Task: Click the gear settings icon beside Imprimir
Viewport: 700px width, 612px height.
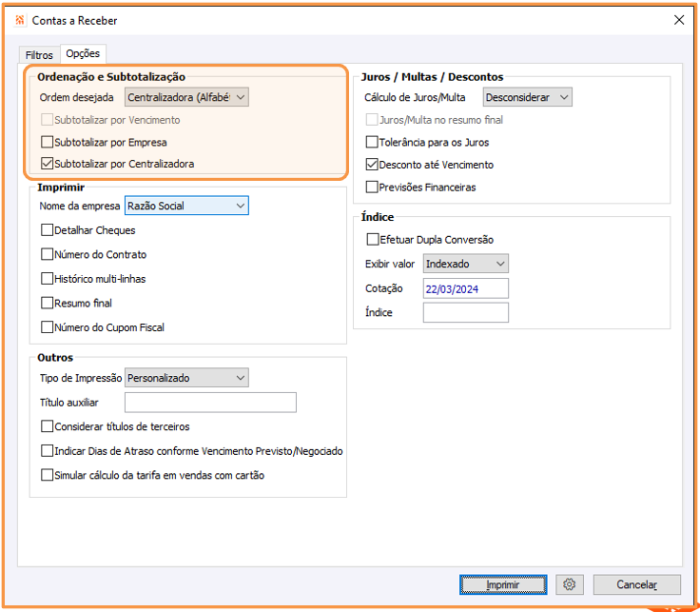Action: coord(570,584)
